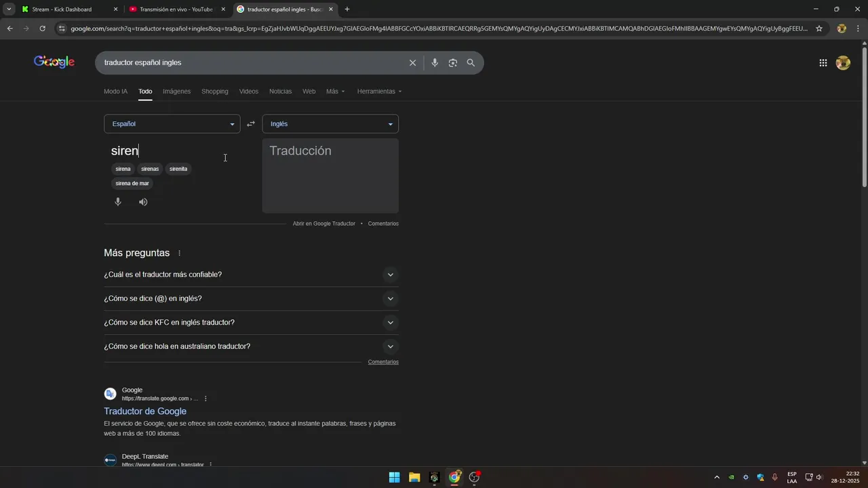This screenshot has height=488, width=868.
Task: Open the tab search dropdown arrow
Action: coord(9,9)
